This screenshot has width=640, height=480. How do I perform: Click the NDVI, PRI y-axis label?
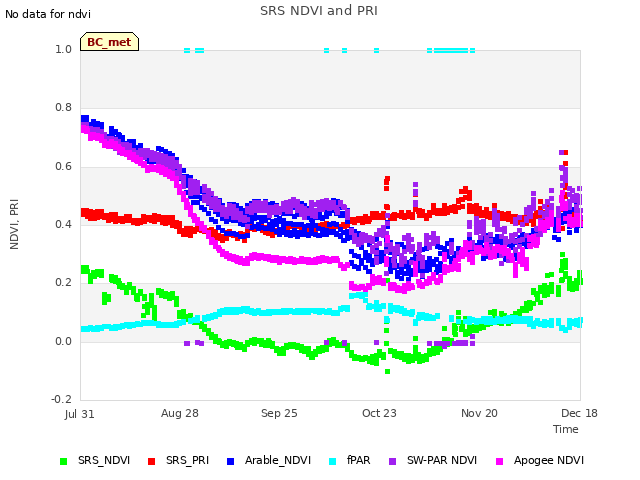click(14, 224)
